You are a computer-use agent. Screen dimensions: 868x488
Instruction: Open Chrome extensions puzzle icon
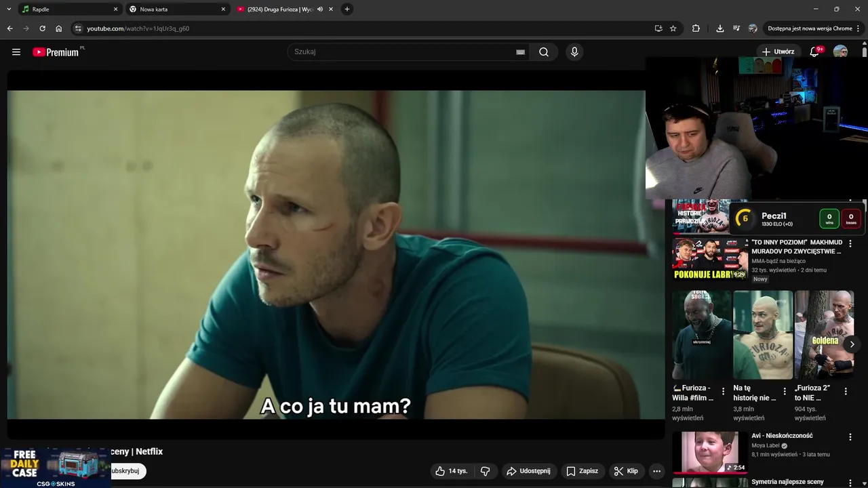point(696,28)
